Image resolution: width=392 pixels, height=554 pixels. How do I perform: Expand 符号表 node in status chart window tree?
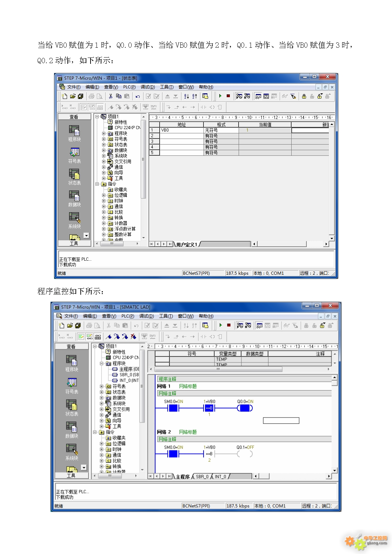point(104,139)
